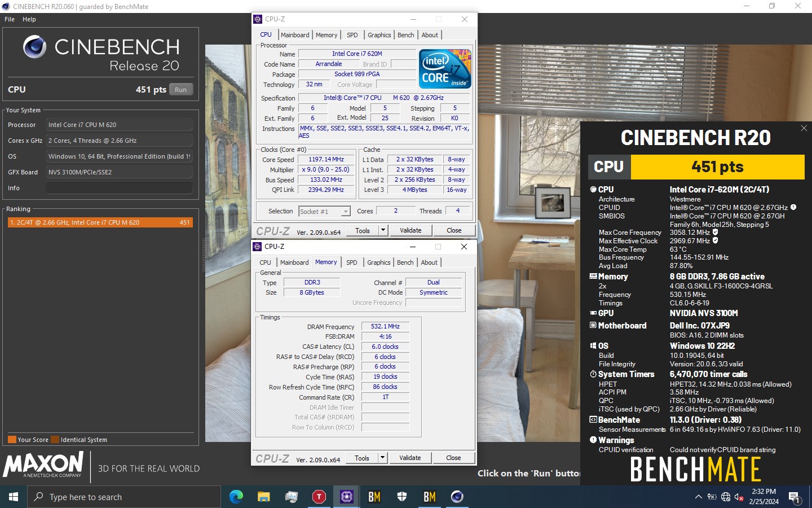This screenshot has width=812, height=508.
Task: Click the network globe icon in system tray
Action: [726, 497]
